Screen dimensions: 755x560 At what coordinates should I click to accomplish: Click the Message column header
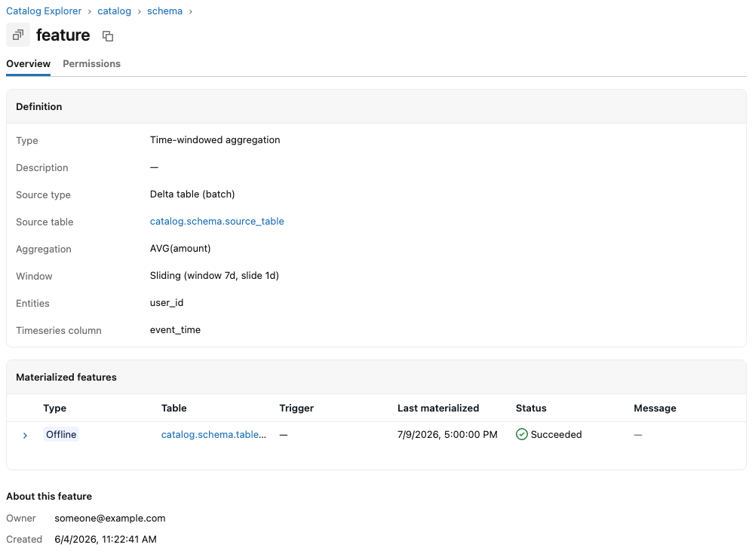655,408
